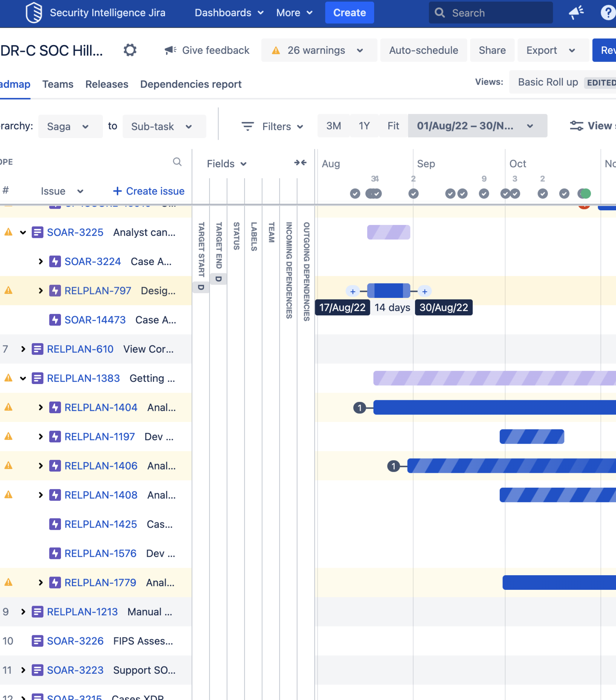Open the RELPLAN-1576 issue link

pos(101,554)
